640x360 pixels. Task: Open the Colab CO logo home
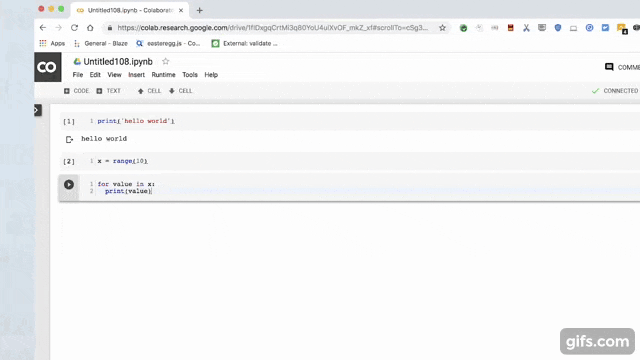click(x=48, y=67)
